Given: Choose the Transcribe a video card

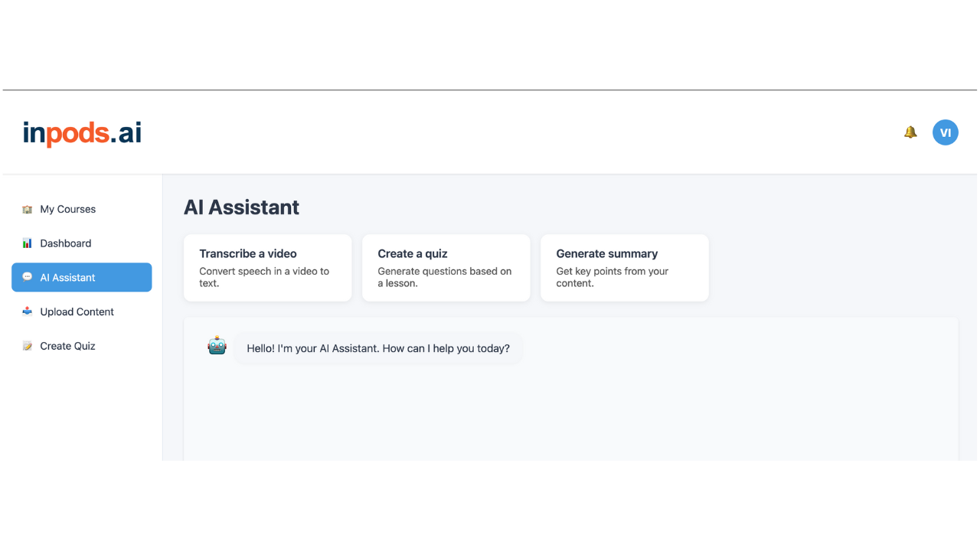Looking at the screenshot, I should click(x=268, y=268).
